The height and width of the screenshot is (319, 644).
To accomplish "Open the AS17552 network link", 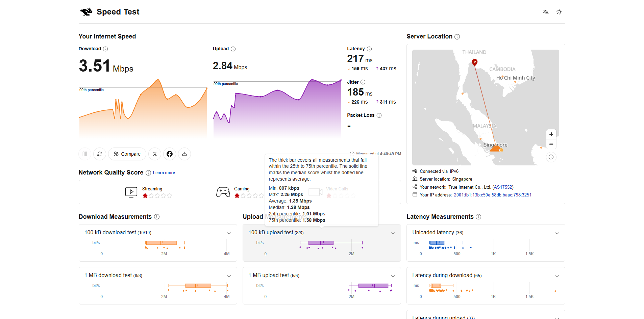I will 503,187.
